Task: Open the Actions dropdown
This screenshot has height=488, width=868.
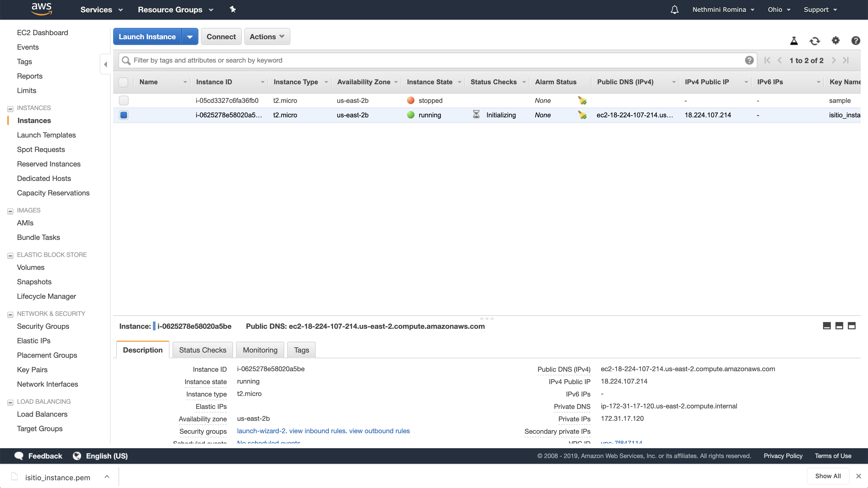Action: click(267, 36)
